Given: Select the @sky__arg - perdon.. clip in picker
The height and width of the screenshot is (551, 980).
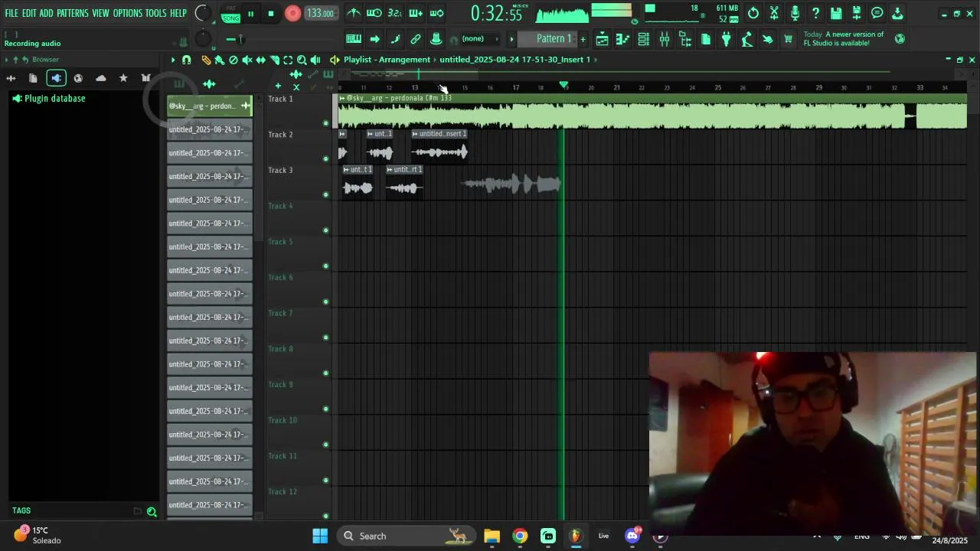Looking at the screenshot, I should (209, 106).
